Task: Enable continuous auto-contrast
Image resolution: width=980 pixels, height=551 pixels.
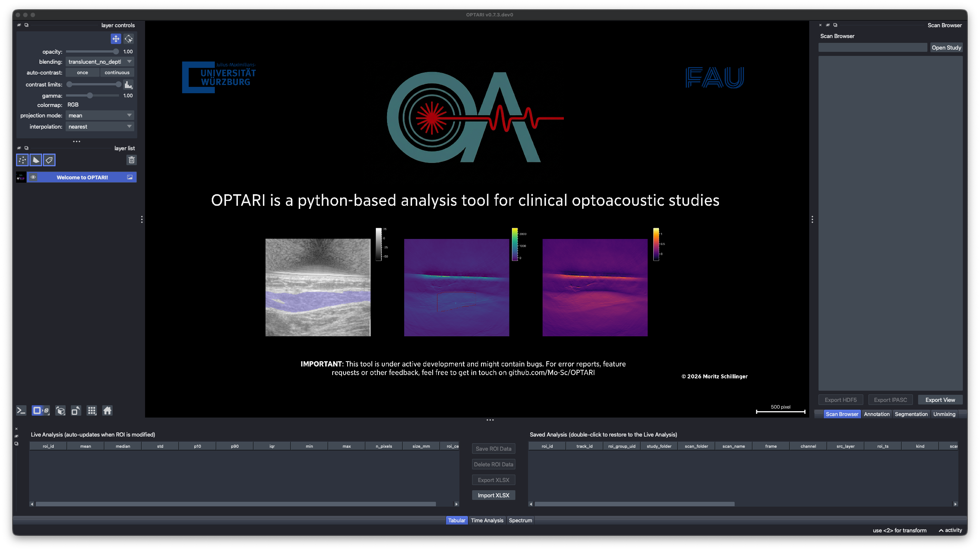Action: 117,72
